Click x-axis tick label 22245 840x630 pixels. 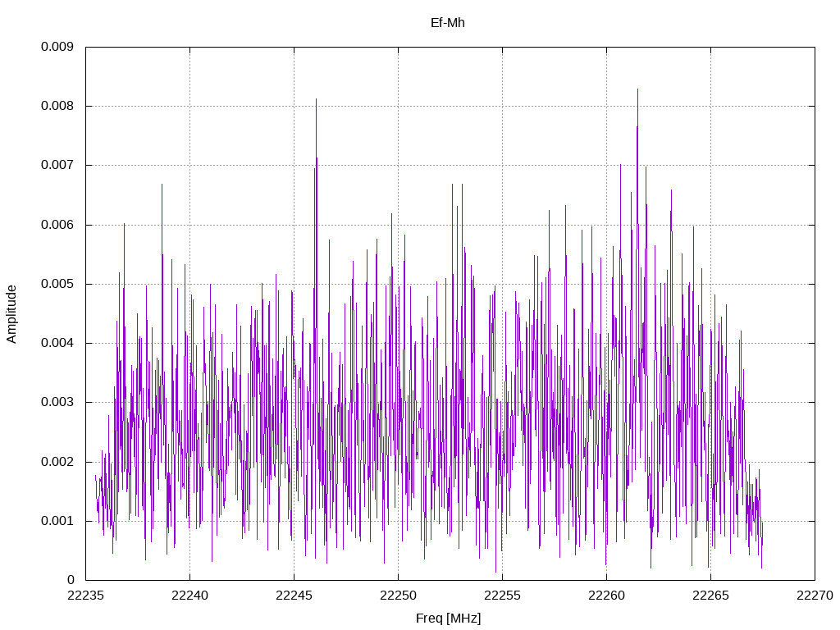pyautogui.click(x=294, y=596)
